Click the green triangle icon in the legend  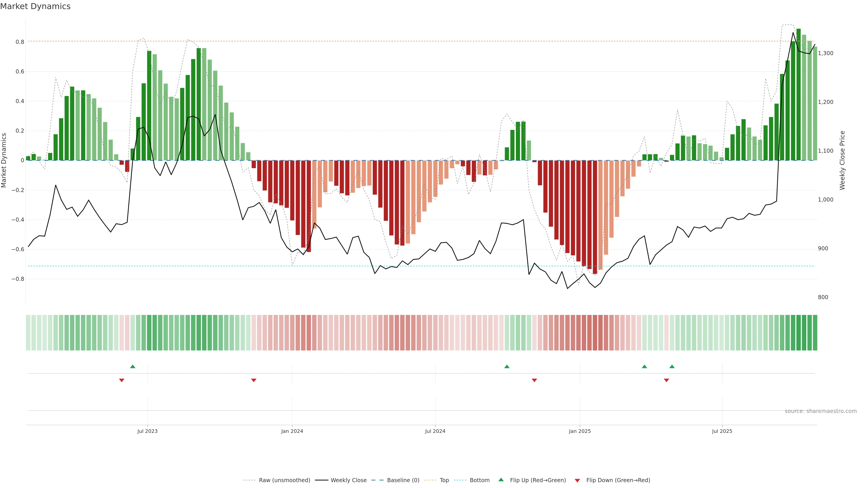(501, 480)
